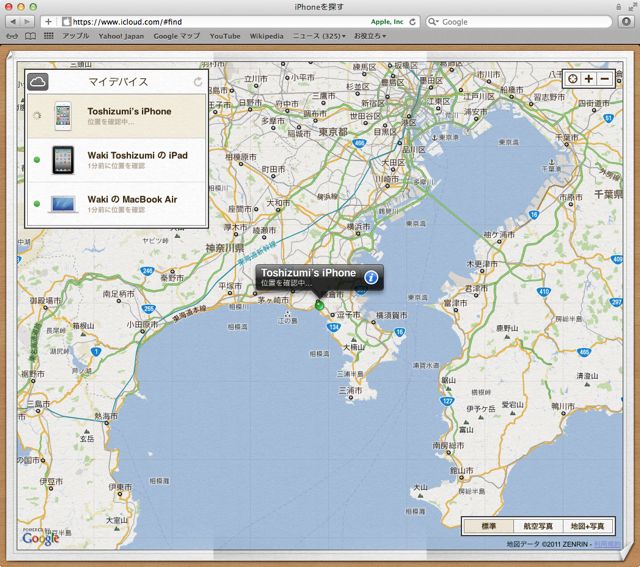This screenshot has height=567, width=640.
Task: Select Waki の MacBook Air device
Action: click(x=116, y=204)
